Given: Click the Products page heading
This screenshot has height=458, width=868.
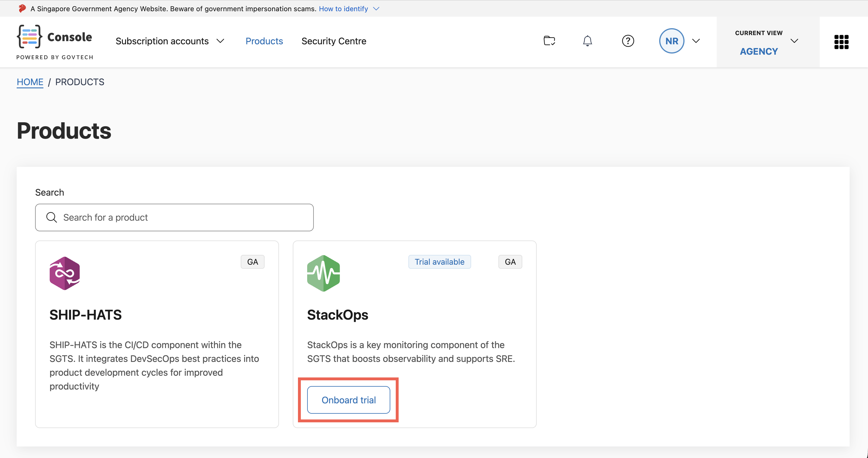Looking at the screenshot, I should click(x=64, y=131).
